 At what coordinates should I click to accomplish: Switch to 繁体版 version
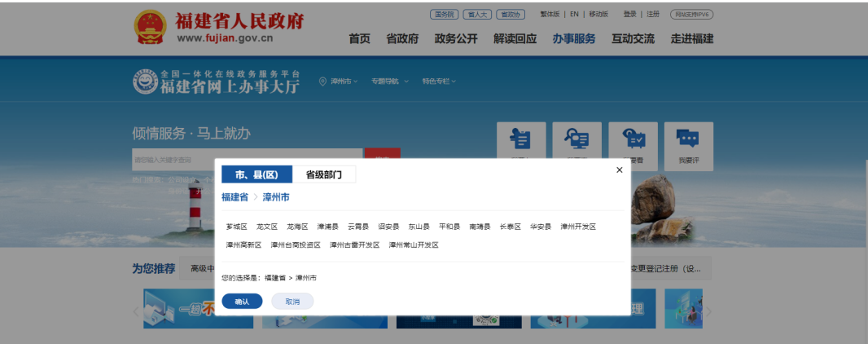[x=550, y=15]
